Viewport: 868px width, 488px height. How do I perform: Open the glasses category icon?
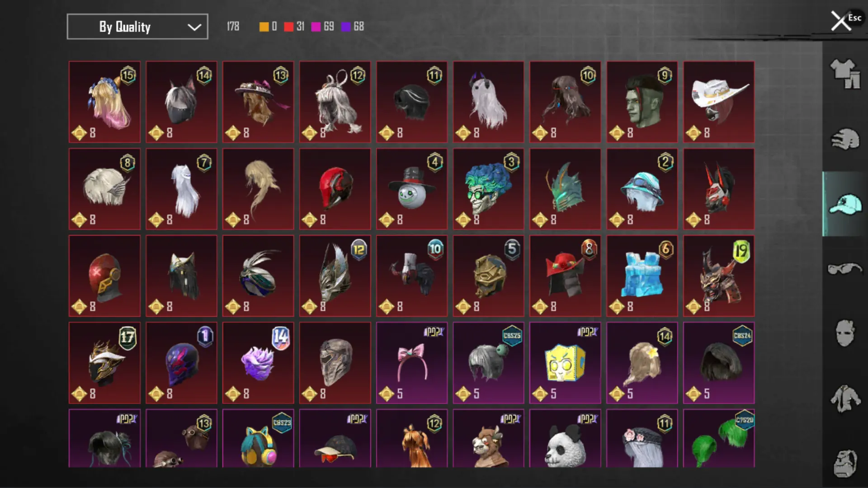(x=845, y=269)
